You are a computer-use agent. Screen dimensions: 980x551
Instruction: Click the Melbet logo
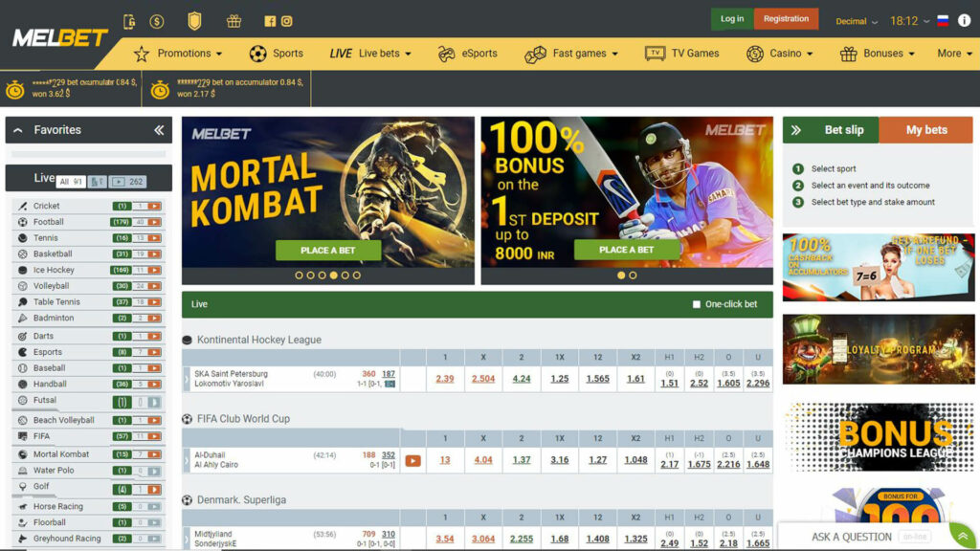(60, 38)
